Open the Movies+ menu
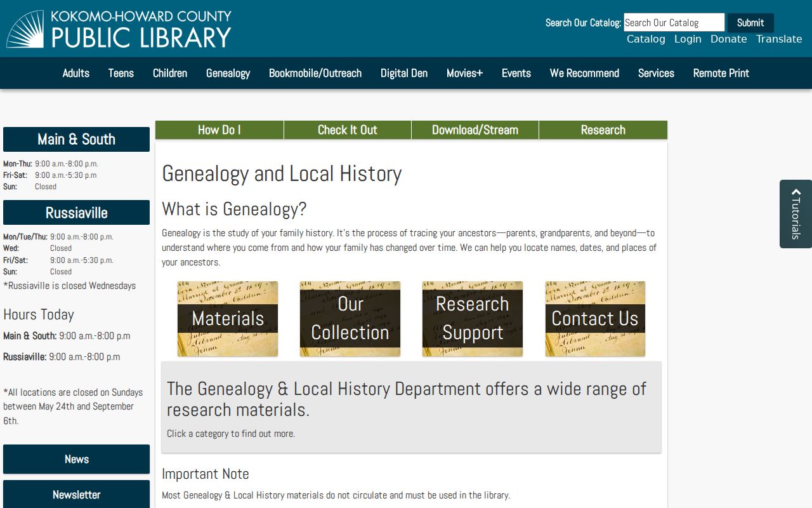Image resolution: width=812 pixels, height=508 pixels. (465, 73)
